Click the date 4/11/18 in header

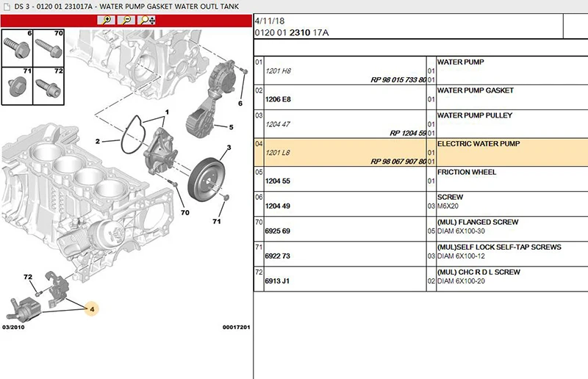(270, 21)
